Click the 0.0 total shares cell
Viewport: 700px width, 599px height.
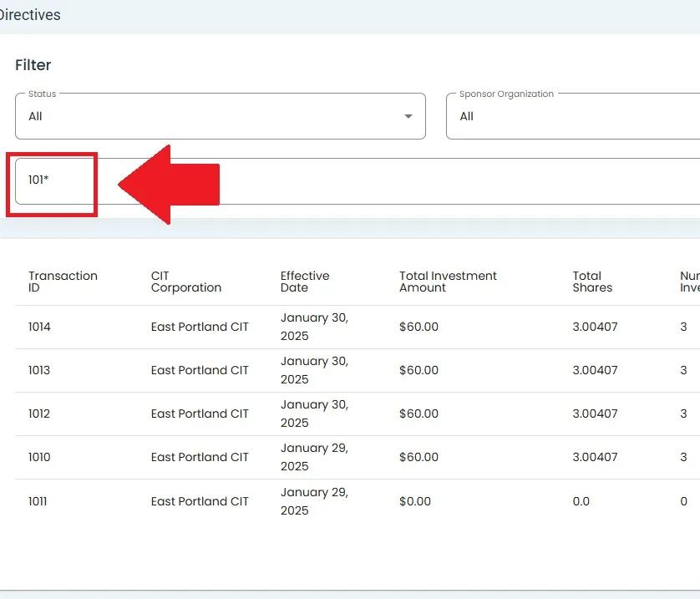(x=581, y=501)
